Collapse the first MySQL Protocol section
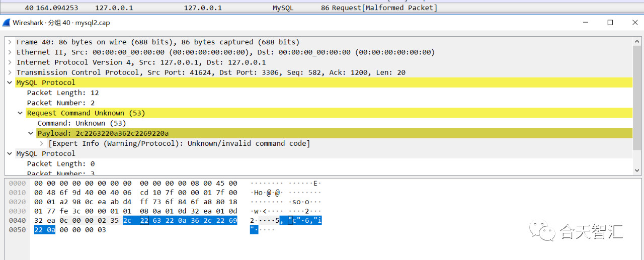The image size is (644, 260). click(x=10, y=82)
